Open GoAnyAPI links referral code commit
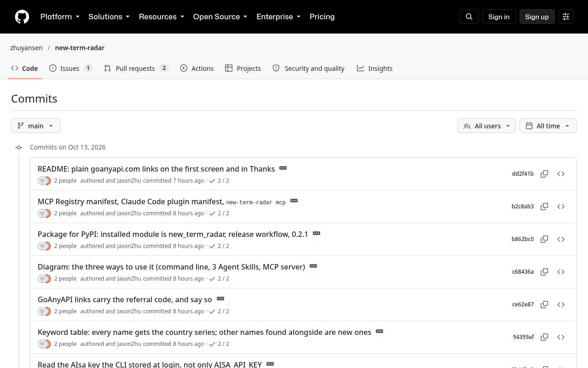Image resolution: width=588 pixels, height=368 pixels. [x=125, y=299]
